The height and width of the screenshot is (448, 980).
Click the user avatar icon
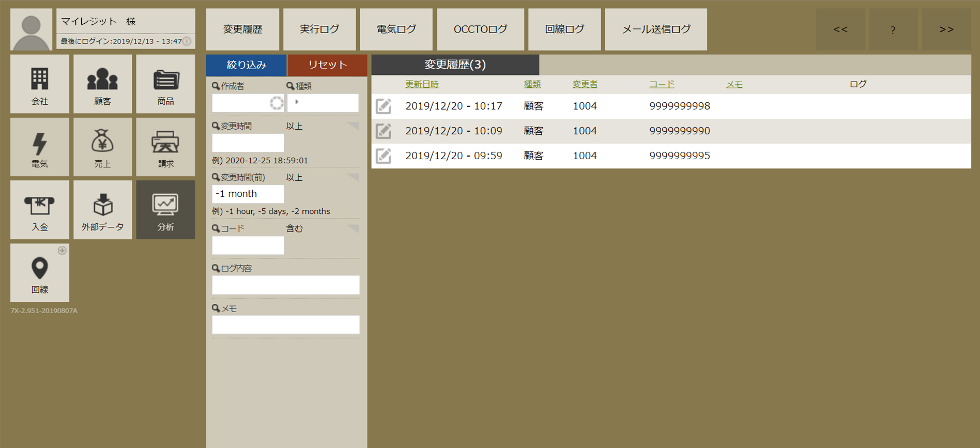pos(31,29)
